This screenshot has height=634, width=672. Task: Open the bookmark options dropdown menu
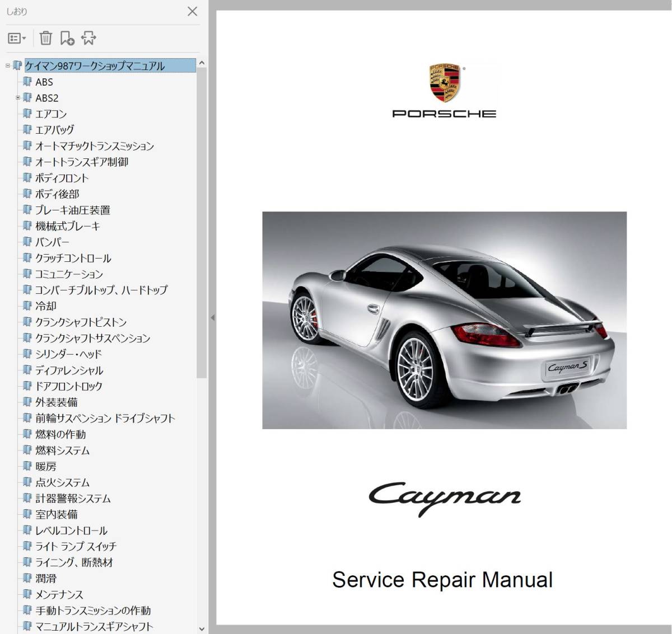[17, 38]
